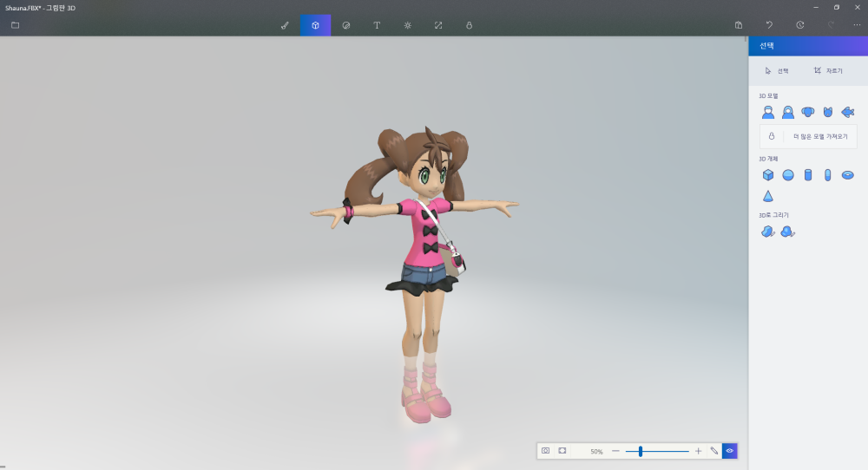Expand the more options ellipsis menu
Screen dimensions: 868x470
coord(857,25)
